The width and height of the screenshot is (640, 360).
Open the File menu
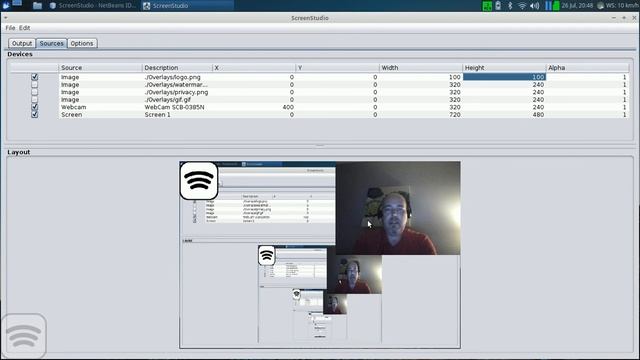(x=10, y=28)
